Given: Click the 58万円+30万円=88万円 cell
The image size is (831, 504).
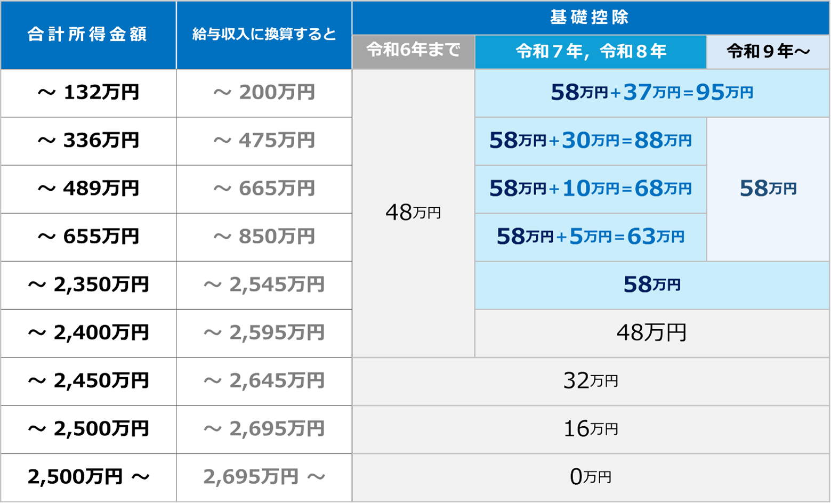Looking at the screenshot, I should point(591,141).
